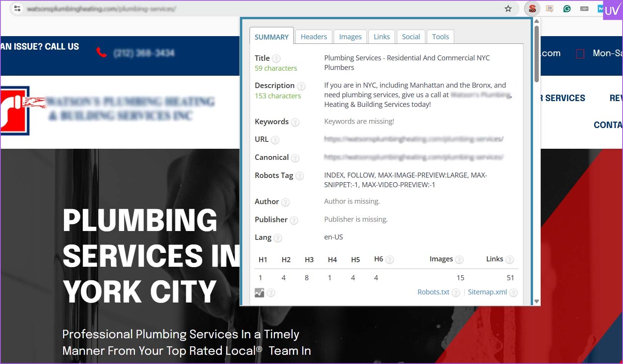Click 'AN ISSUE? CALL US' header text
Image resolution: width=623 pixels, height=364 pixels.
click(x=40, y=47)
